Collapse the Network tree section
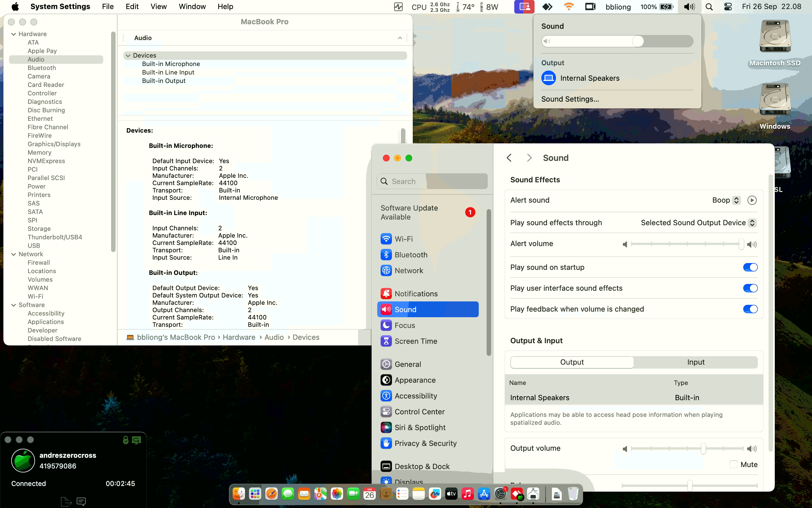 coord(14,254)
